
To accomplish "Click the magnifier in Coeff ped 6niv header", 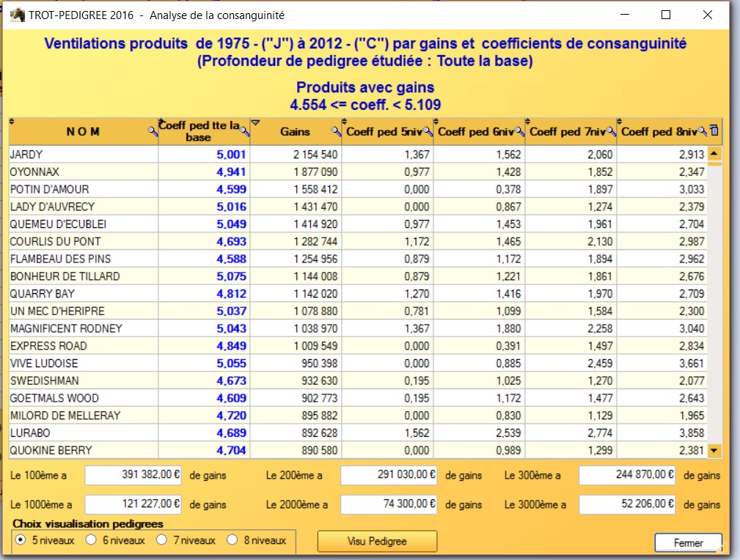I will (x=519, y=131).
